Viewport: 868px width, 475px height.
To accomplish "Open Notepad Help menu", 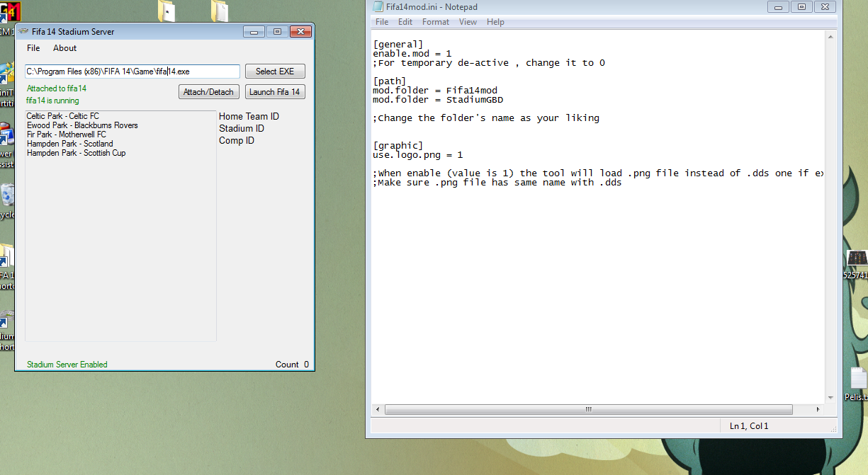I will (495, 22).
